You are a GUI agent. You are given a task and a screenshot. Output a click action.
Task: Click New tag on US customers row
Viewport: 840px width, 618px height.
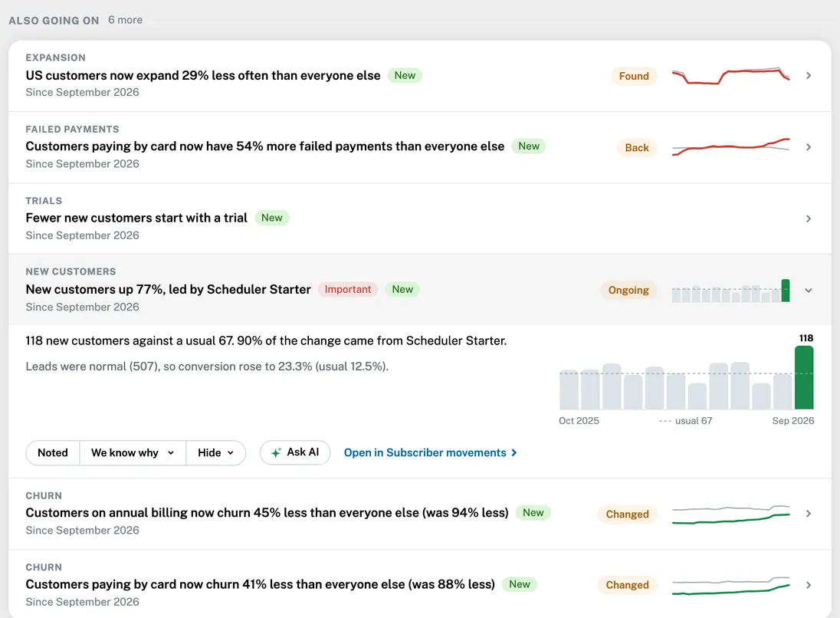[405, 76]
